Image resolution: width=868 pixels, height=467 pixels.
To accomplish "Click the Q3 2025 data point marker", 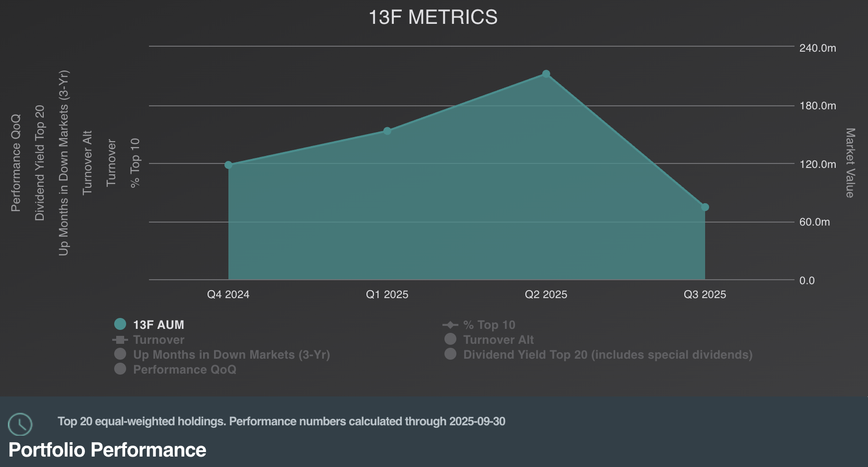I will click(705, 207).
